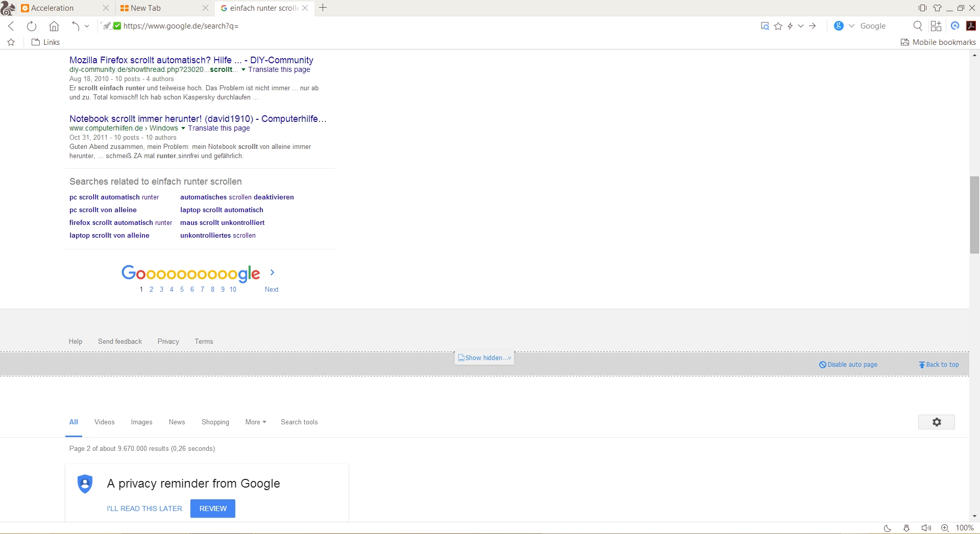
Task: Click the Adobe Acrobat extension icon
Action: click(x=971, y=26)
